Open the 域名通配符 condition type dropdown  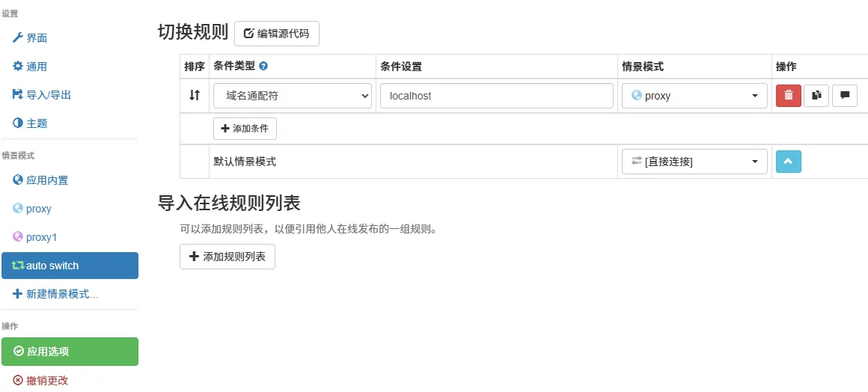coord(293,96)
